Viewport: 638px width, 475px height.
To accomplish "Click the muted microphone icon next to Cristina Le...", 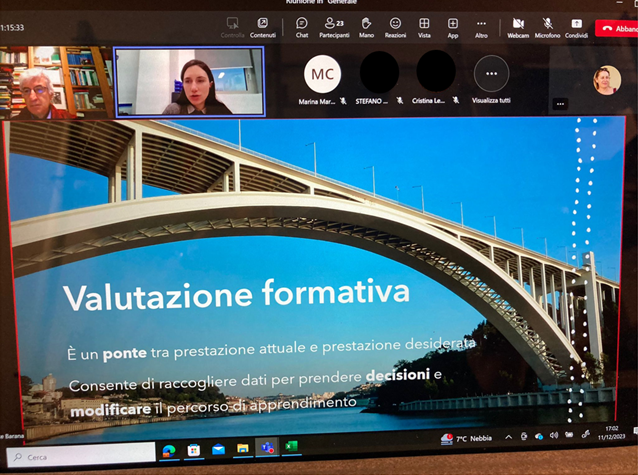I will point(456,100).
